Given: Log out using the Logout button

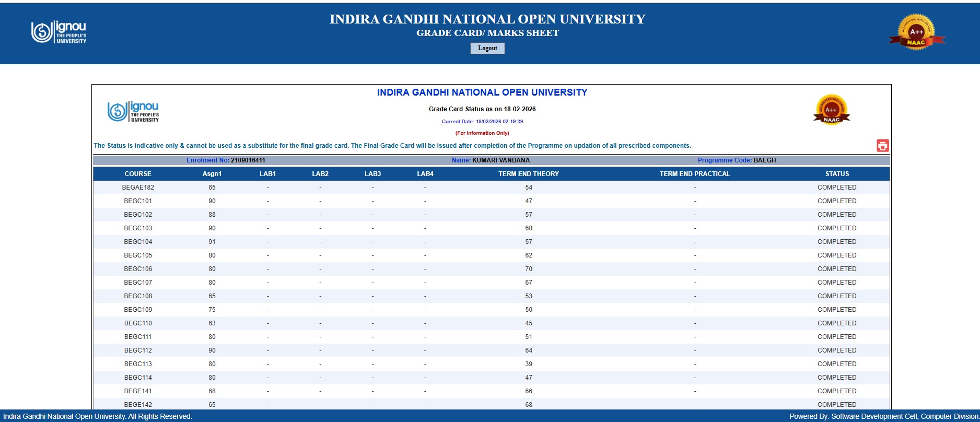Looking at the screenshot, I should 487,48.
